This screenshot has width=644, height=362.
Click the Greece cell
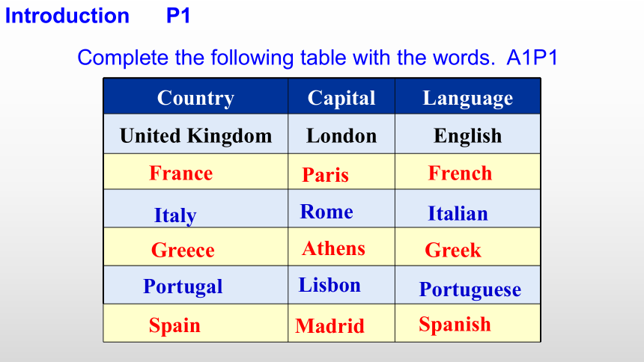(x=195, y=247)
